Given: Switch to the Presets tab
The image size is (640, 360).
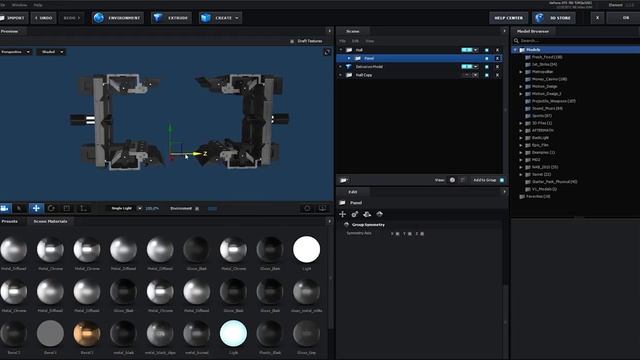Looking at the screenshot, I should click(10, 221).
